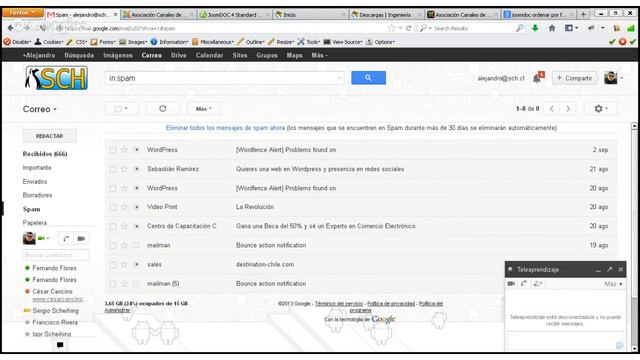Toggle importance marker on the sales message
The image size is (640, 360).
pos(137,264)
